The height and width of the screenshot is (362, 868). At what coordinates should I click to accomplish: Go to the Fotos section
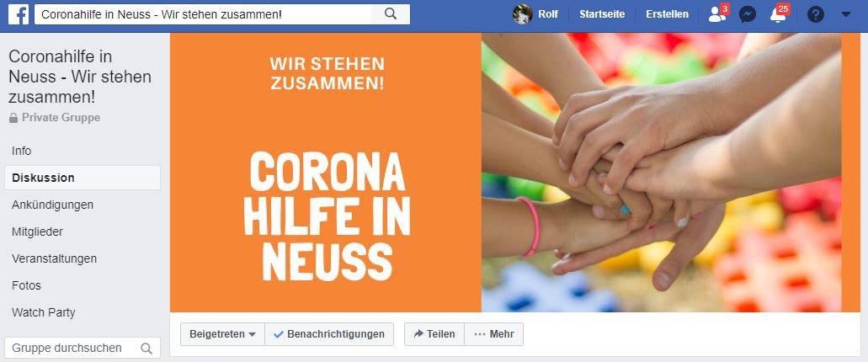point(27,285)
